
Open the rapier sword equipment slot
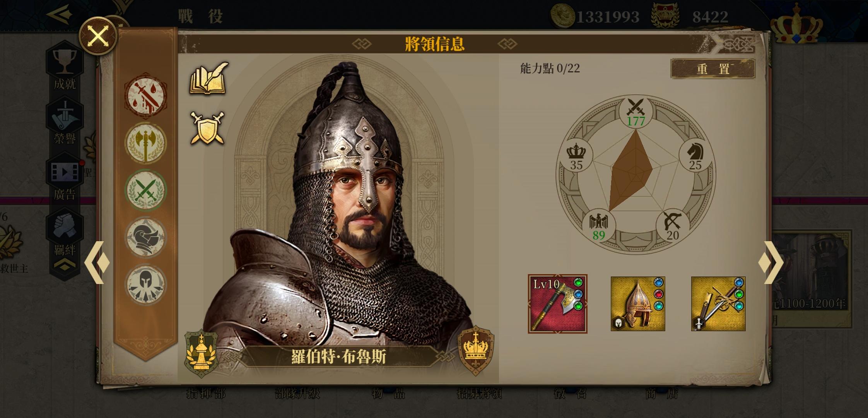point(718,304)
